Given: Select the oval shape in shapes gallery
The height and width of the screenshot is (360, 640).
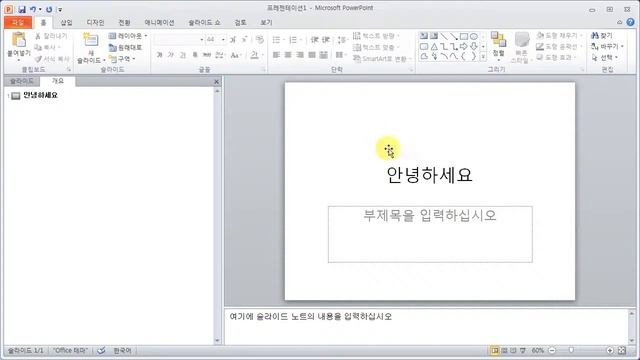Looking at the screenshot, I should tap(473, 36).
